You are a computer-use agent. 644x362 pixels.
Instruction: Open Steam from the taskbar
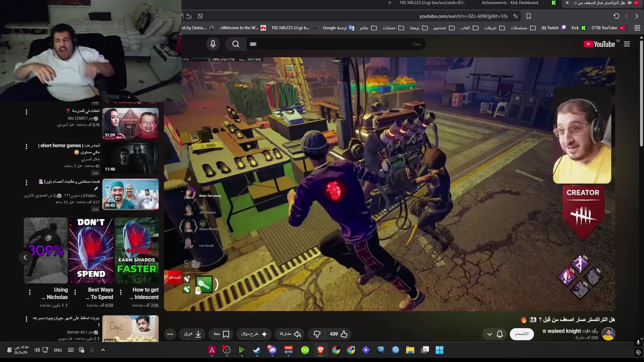pos(257,350)
